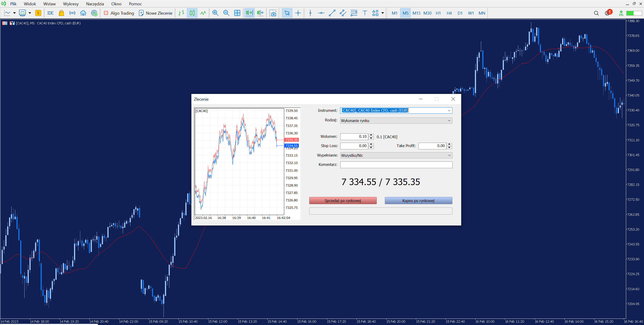Image resolution: width=644 pixels, height=325 pixels.
Task: Open the Wstaw menu
Action: point(49,4)
